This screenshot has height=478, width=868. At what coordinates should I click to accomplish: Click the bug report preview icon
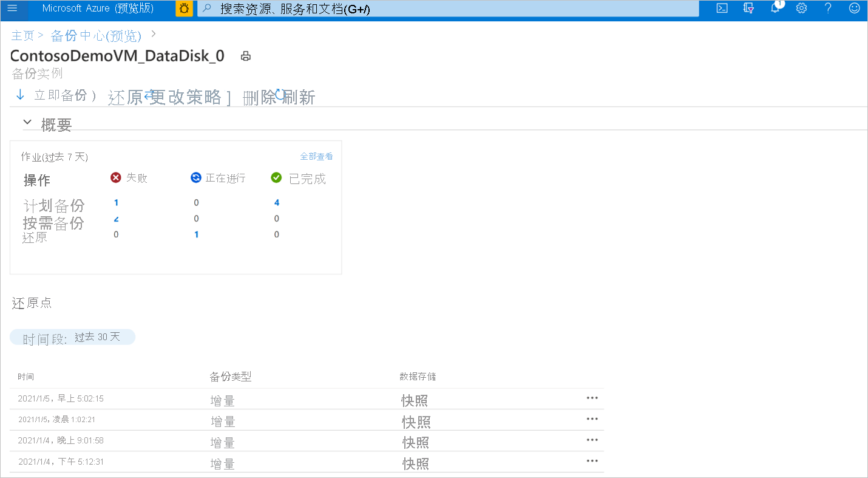click(x=184, y=9)
